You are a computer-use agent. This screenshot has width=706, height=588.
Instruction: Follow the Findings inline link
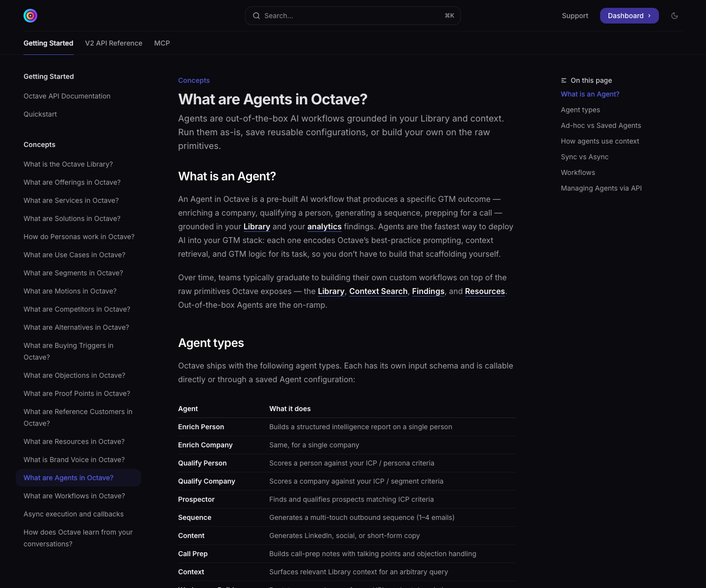coord(429,291)
